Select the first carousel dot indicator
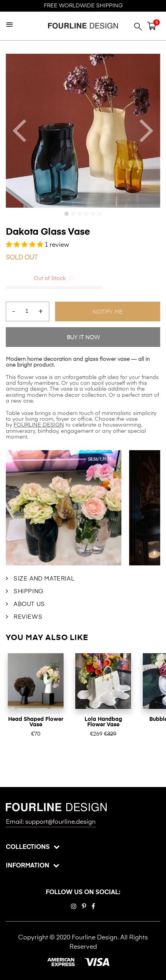 point(67,213)
